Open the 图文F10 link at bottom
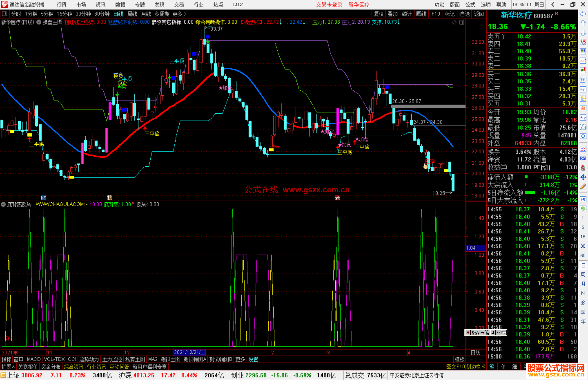This screenshot has height=380, width=588. 455,367
